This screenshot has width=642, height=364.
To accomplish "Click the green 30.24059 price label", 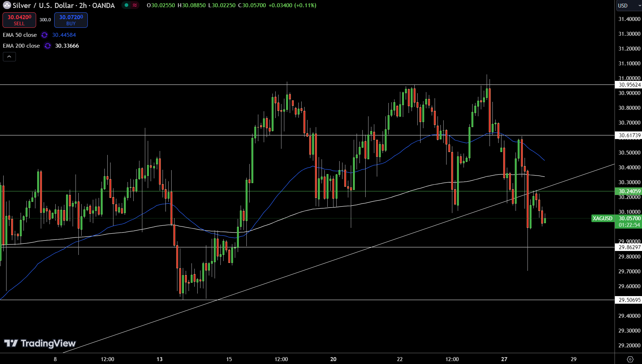I will (x=629, y=191).
